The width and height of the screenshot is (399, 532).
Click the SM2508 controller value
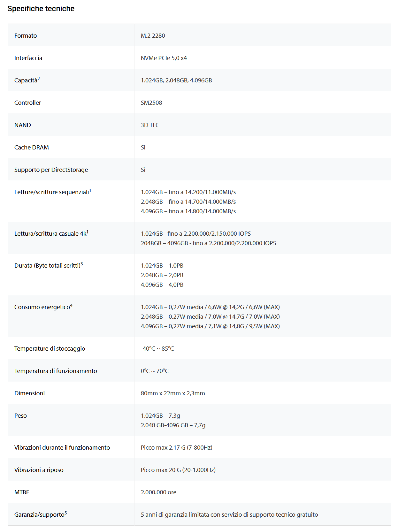pyautogui.click(x=151, y=103)
